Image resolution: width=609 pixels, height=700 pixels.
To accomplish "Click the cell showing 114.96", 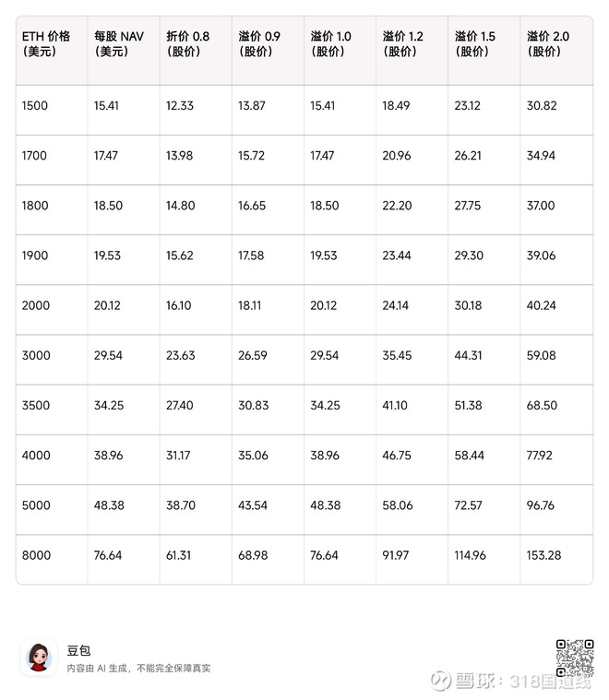I will (473, 555).
